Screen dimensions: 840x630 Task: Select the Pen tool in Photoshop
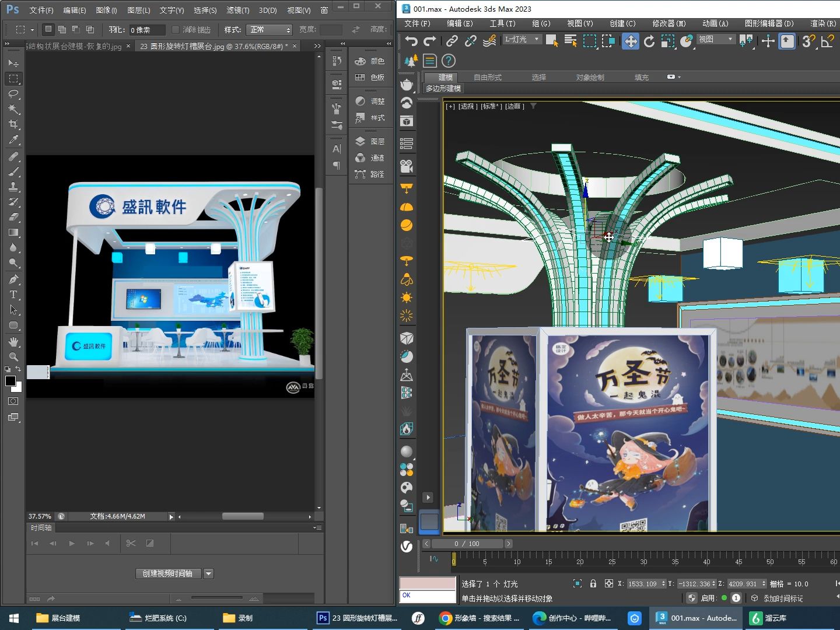click(13, 279)
